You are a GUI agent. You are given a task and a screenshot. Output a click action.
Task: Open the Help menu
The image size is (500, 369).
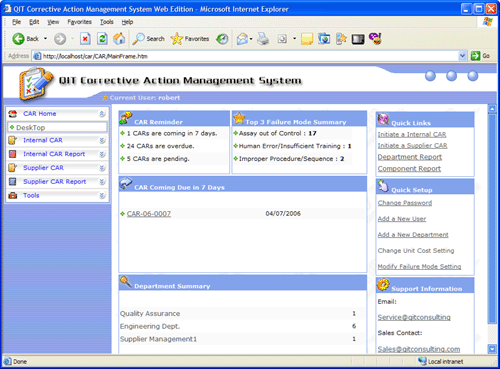[x=127, y=22]
